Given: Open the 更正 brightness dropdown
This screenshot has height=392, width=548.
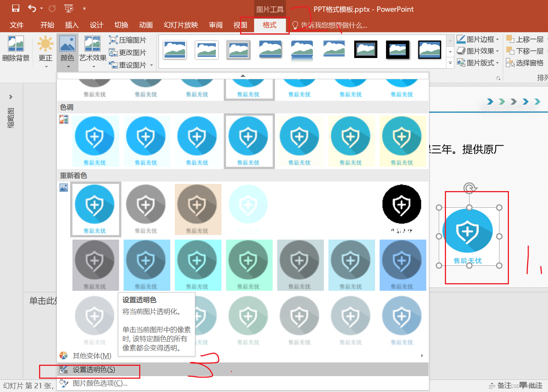Looking at the screenshot, I should pos(46,52).
